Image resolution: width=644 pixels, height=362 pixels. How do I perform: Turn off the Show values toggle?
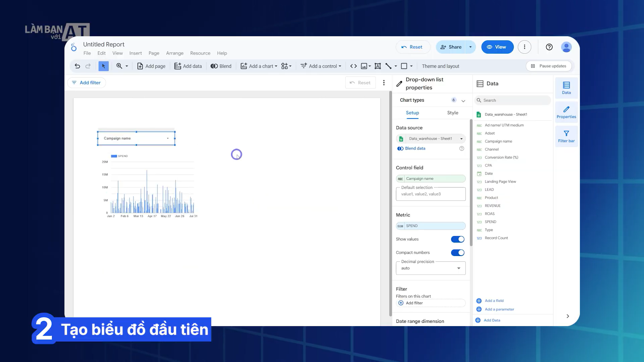[x=457, y=239]
